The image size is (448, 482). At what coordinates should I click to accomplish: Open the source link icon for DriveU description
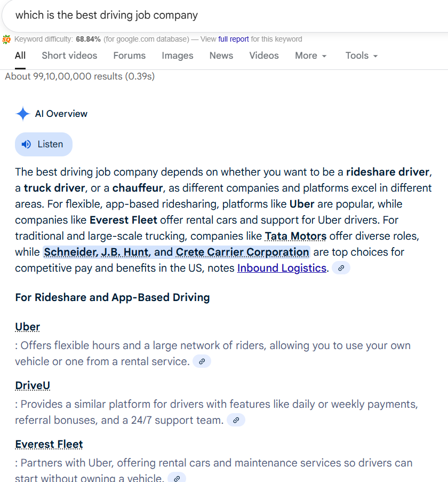tap(236, 420)
